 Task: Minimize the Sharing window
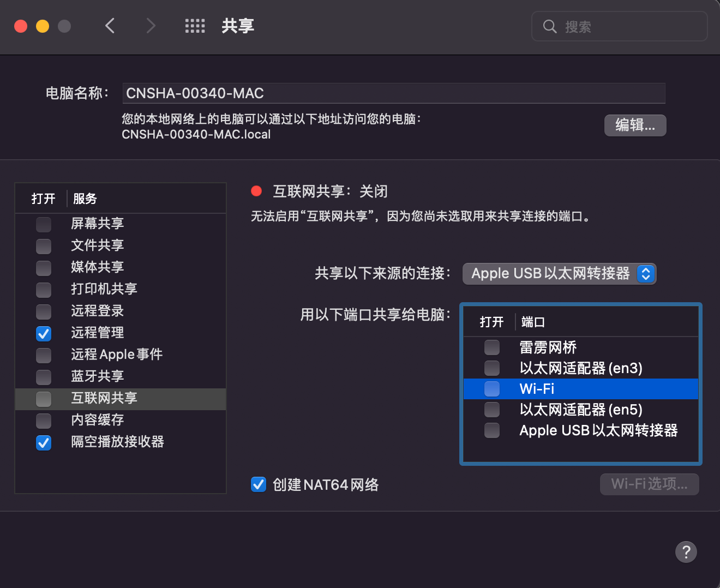43,26
